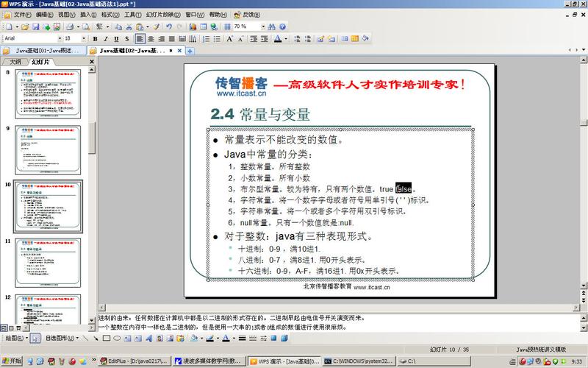This screenshot has width=588, height=368.
Task: Click the 3D effect cube icon
Action: click(284, 339)
